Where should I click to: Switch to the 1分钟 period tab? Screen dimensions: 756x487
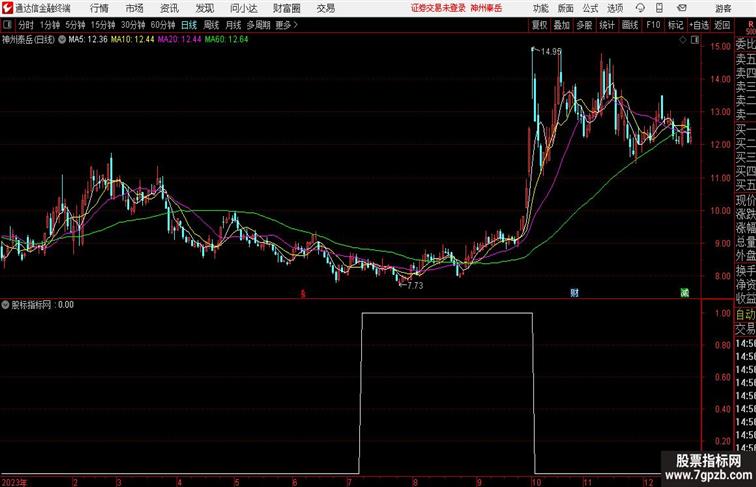(x=50, y=25)
